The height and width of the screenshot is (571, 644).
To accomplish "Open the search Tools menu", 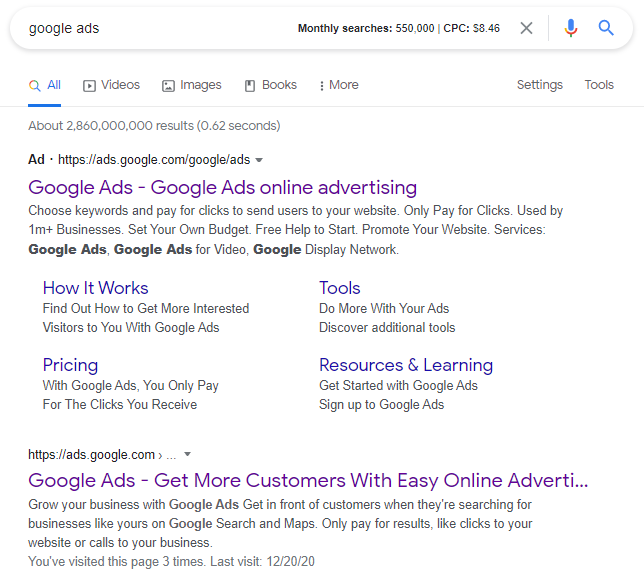I will pos(599,85).
